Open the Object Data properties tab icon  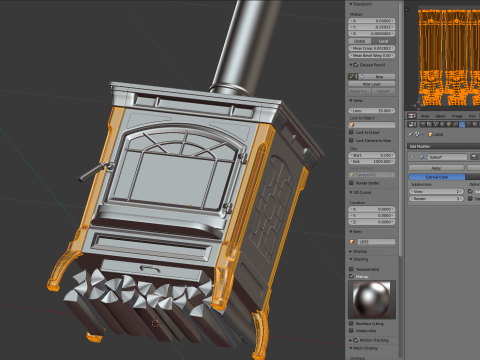point(468,124)
